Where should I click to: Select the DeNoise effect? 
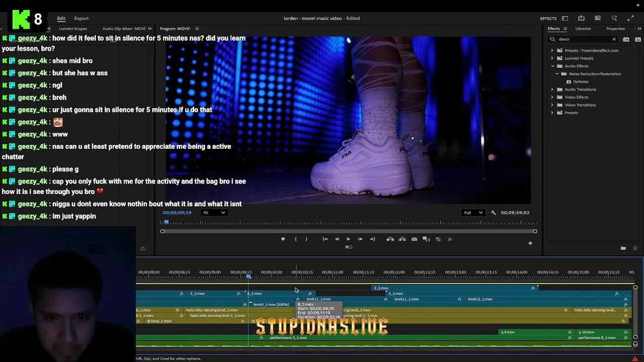(581, 81)
